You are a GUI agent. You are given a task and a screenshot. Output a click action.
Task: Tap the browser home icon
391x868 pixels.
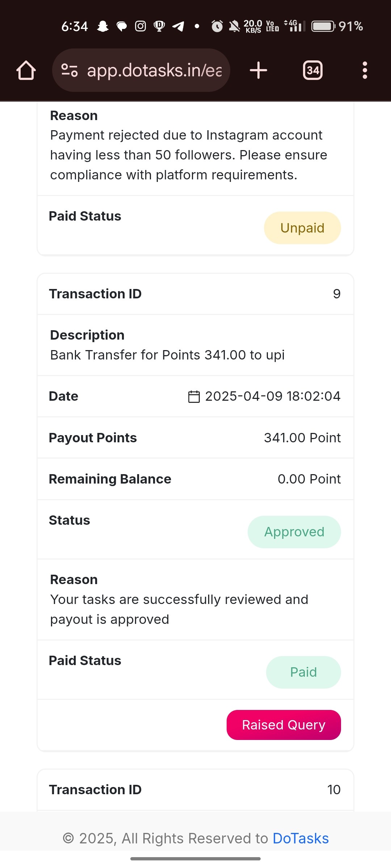coord(26,70)
